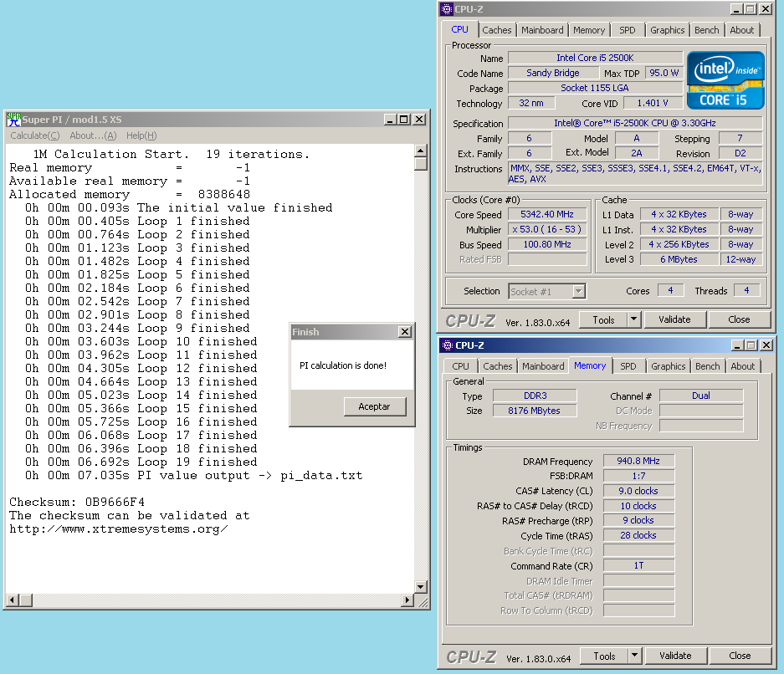Select Bench tab in bottom CPU-Z window

coord(708,366)
